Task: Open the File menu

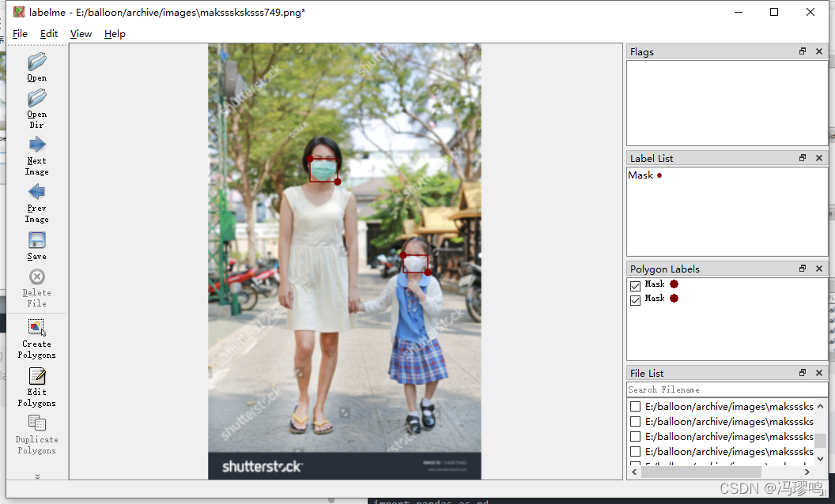Action: tap(20, 33)
